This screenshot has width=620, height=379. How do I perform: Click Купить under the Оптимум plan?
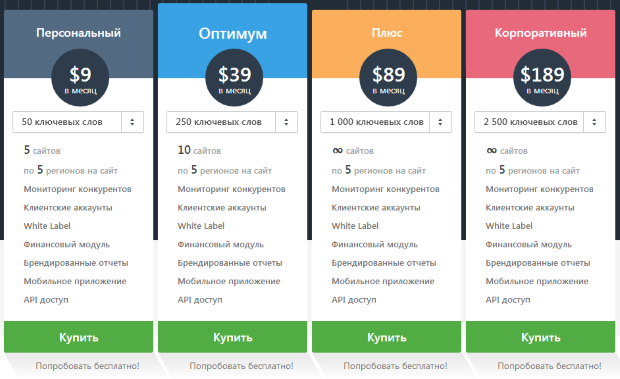tap(232, 337)
